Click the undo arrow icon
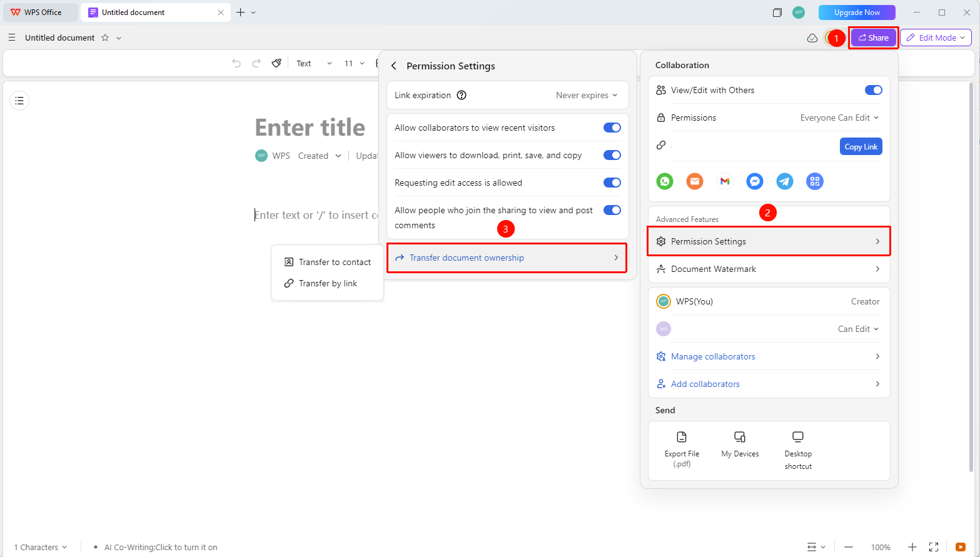980x557 pixels. (236, 63)
